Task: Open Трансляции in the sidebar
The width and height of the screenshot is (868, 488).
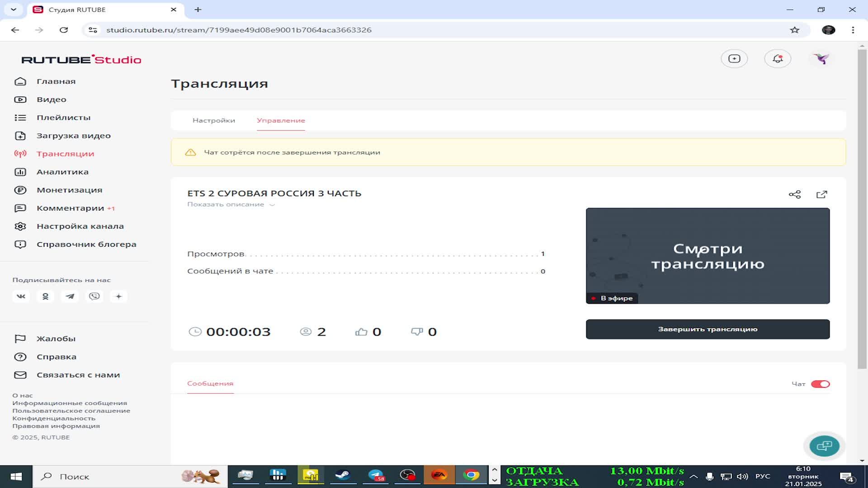Action: (65, 154)
